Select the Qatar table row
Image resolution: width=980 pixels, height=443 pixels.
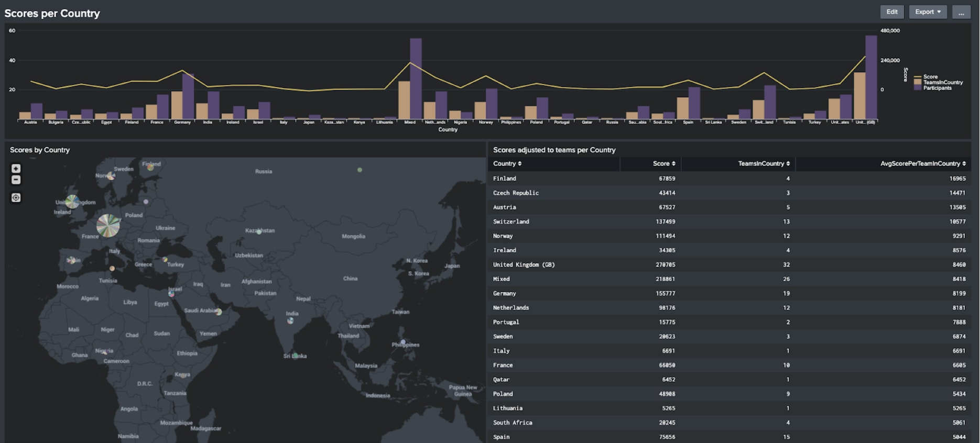pos(729,380)
